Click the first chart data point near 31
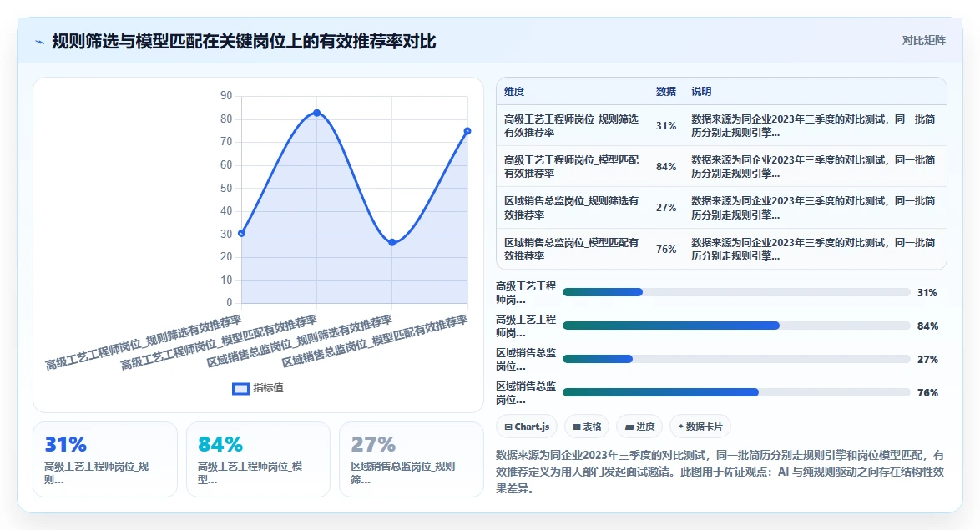The width and height of the screenshot is (980, 530). 242,233
